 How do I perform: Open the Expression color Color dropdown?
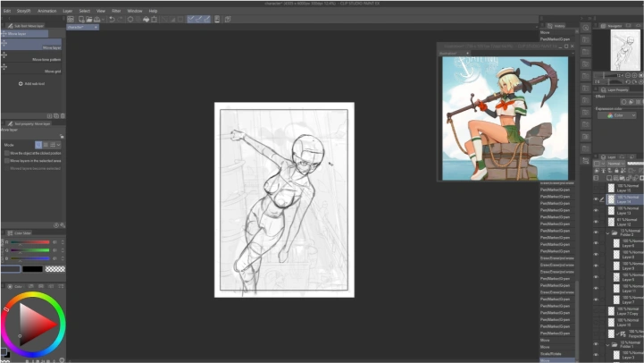point(616,115)
